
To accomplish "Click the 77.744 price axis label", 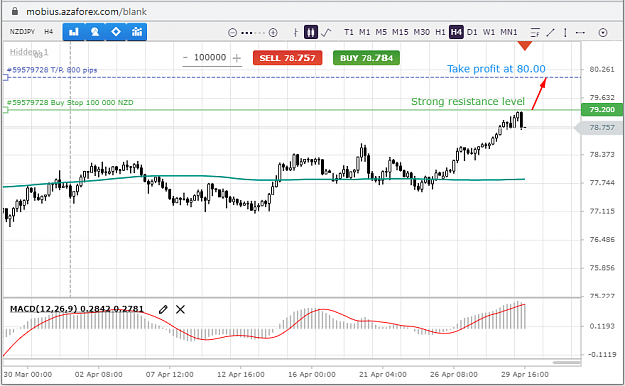I will tap(602, 183).
